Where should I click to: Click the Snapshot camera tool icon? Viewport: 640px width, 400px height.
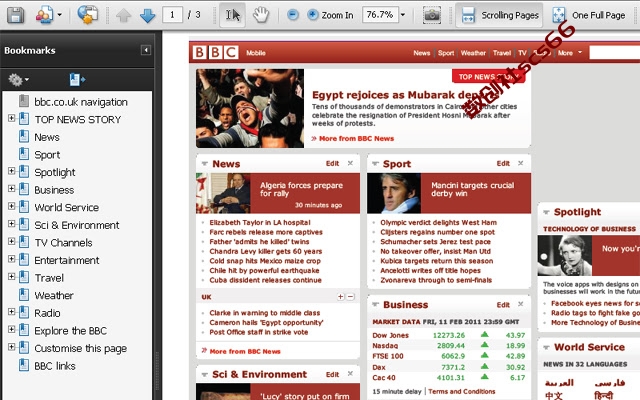pyautogui.click(x=432, y=15)
